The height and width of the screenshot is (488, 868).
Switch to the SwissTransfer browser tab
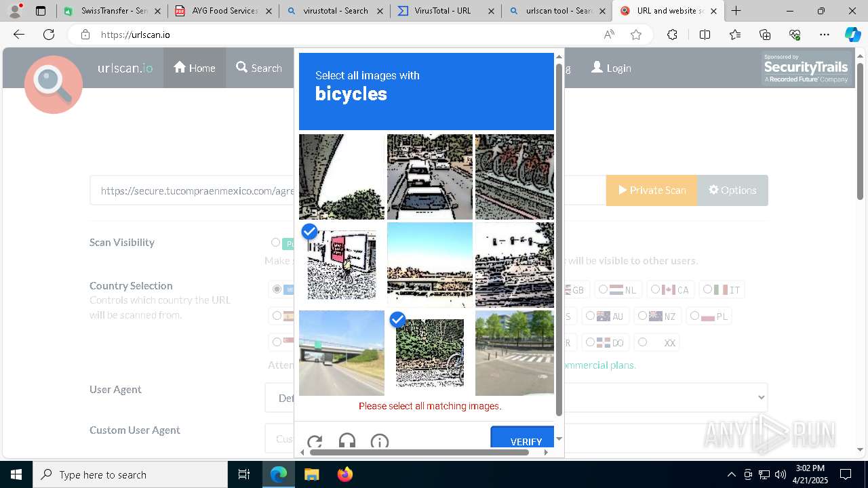pyautogui.click(x=113, y=11)
